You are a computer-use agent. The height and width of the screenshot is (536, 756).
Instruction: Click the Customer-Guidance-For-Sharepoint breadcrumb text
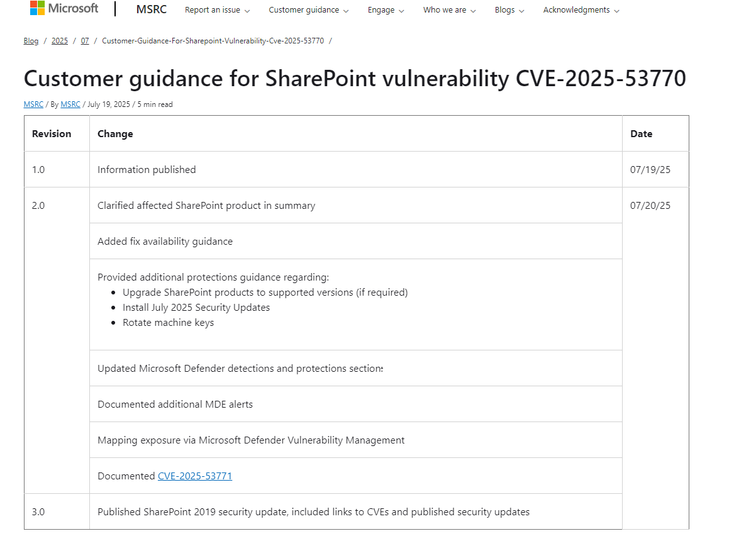tap(213, 41)
